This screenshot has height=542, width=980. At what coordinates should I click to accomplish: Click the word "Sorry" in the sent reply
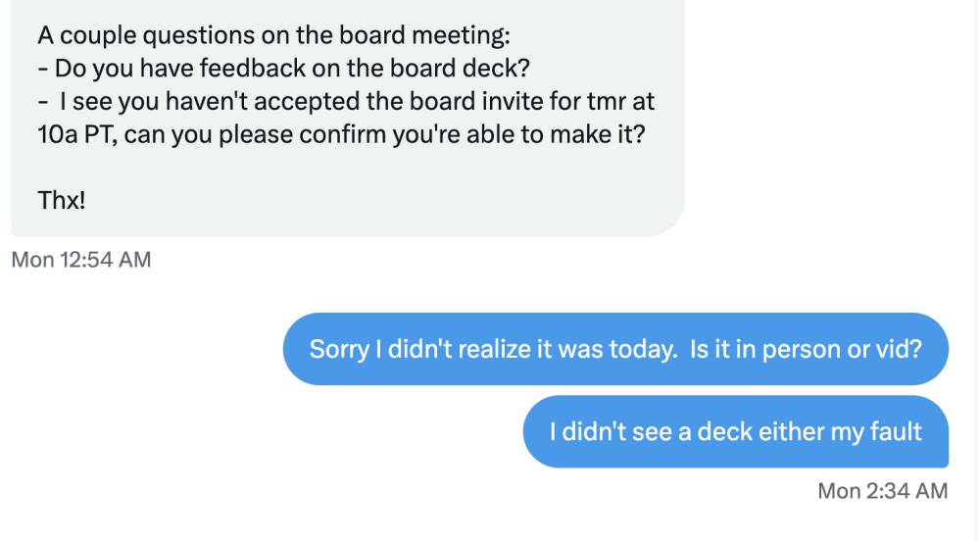(x=338, y=350)
